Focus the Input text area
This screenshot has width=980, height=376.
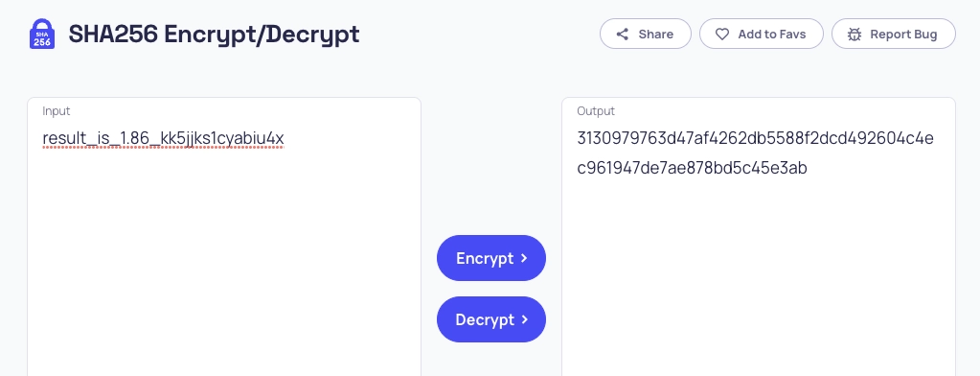(224, 238)
